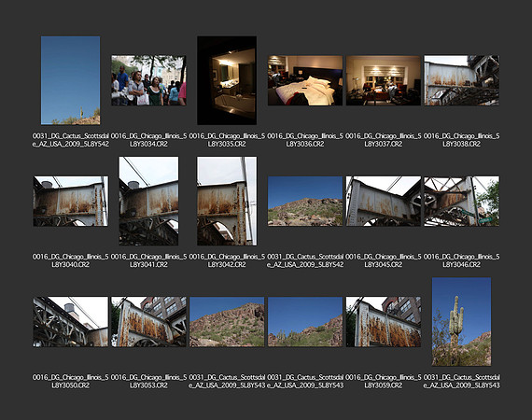The image size is (532, 420).
Task: Click the caption under the tall blue-sky photo
Action: (71, 140)
